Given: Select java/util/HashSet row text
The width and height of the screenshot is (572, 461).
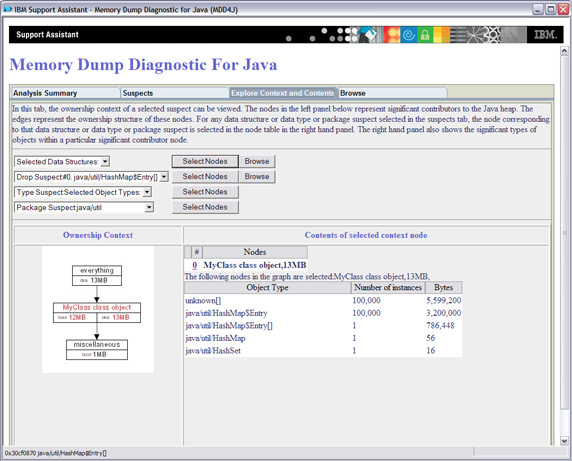Looking at the screenshot, I should pos(213,351).
